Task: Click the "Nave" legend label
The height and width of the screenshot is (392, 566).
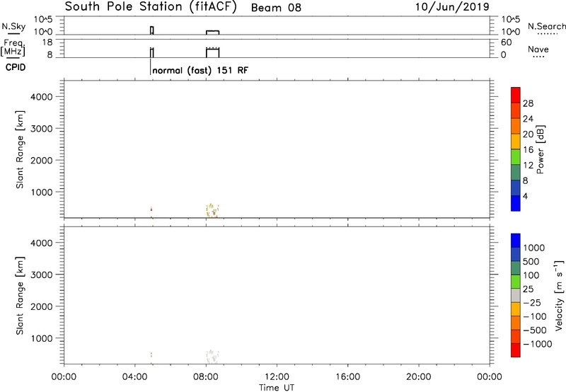Action: [538, 49]
